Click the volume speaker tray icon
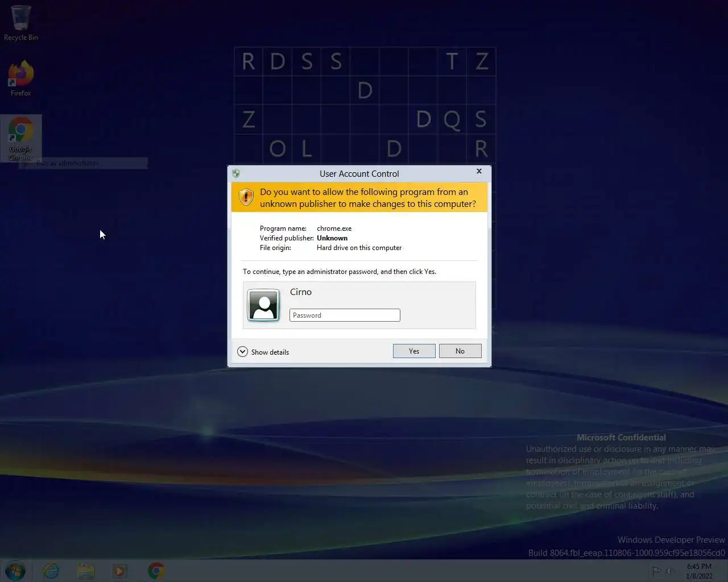This screenshot has width=728, height=582. [x=670, y=571]
